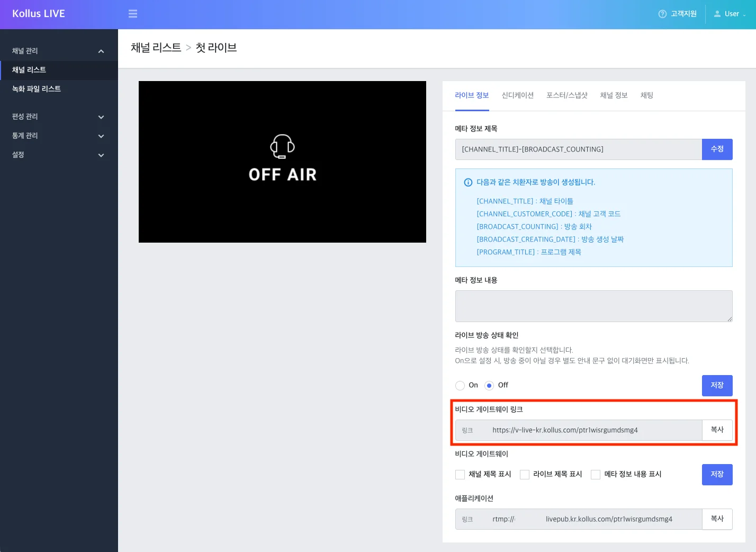The width and height of the screenshot is (756, 552).
Task: Expand the 통계 관리 sidebar section
Action: click(101, 136)
